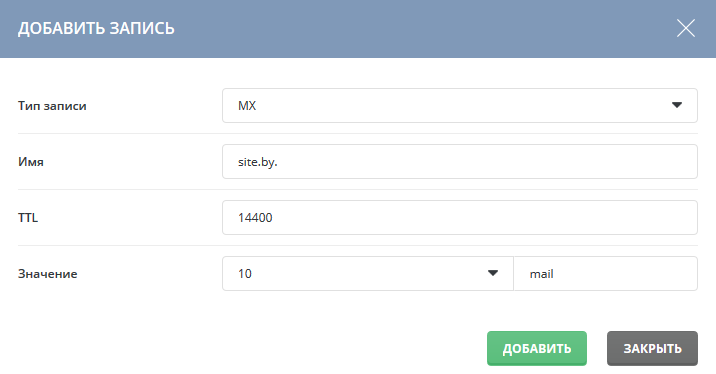
Task: Expand the priority dropdown showing 10
Action: (368, 274)
